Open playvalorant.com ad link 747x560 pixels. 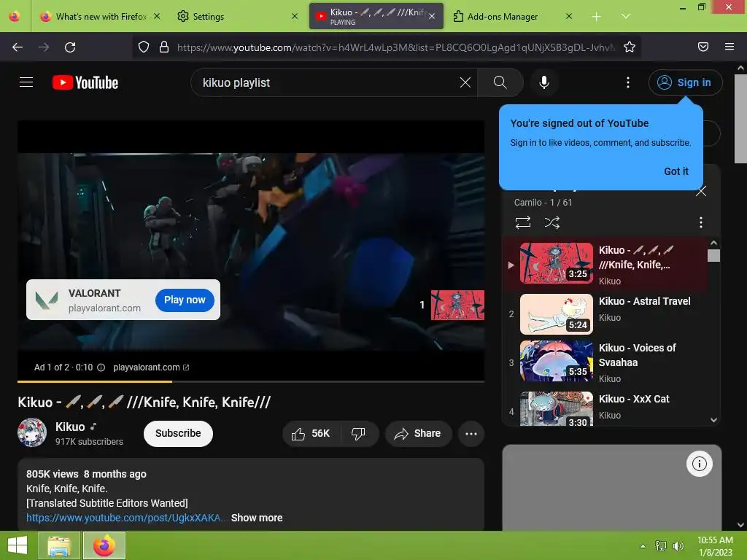(x=150, y=367)
